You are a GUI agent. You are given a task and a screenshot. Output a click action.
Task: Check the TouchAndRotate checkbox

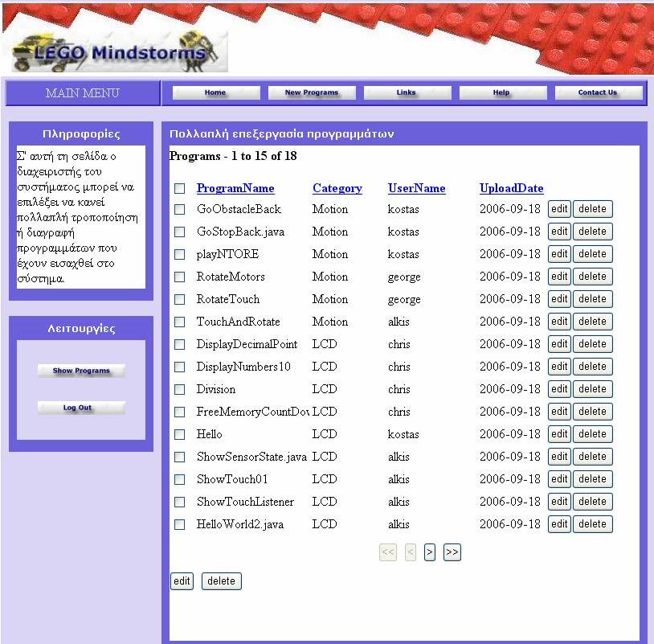[x=179, y=322]
